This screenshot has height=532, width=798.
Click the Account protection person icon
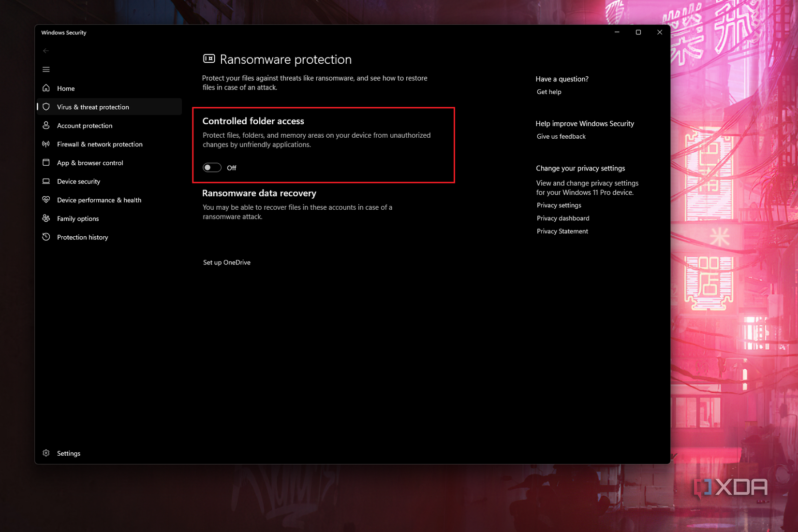coord(46,125)
